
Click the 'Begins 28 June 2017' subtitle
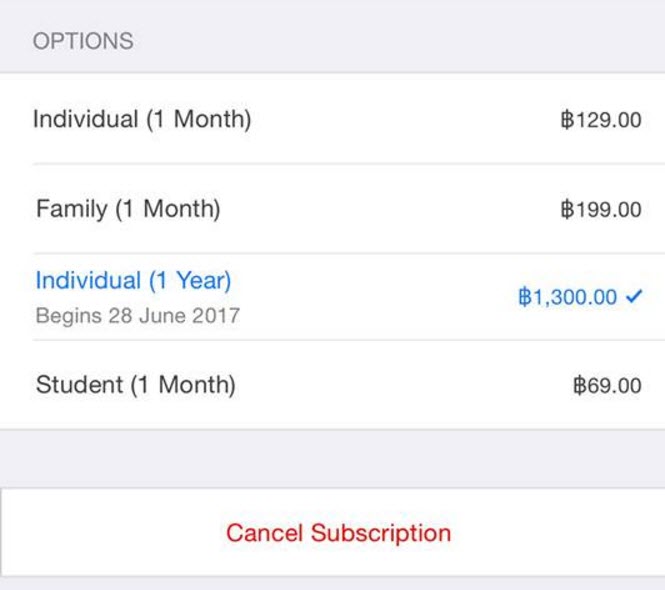pos(138,316)
